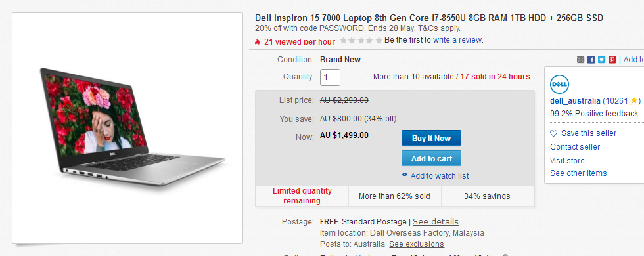Image resolution: width=644 pixels, height=256 pixels.
Task: Click heart icon to save seller
Action: (x=553, y=133)
